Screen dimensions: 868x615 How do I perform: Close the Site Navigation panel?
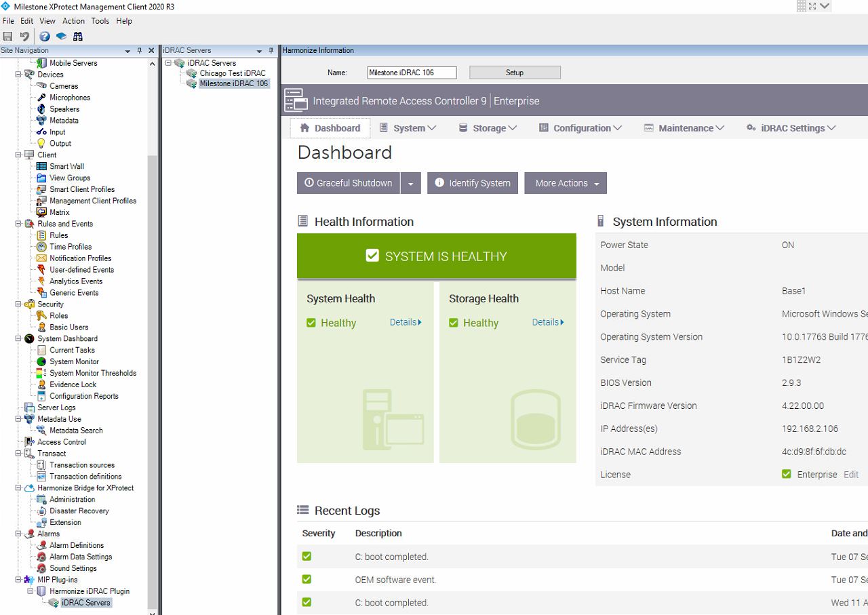click(151, 50)
